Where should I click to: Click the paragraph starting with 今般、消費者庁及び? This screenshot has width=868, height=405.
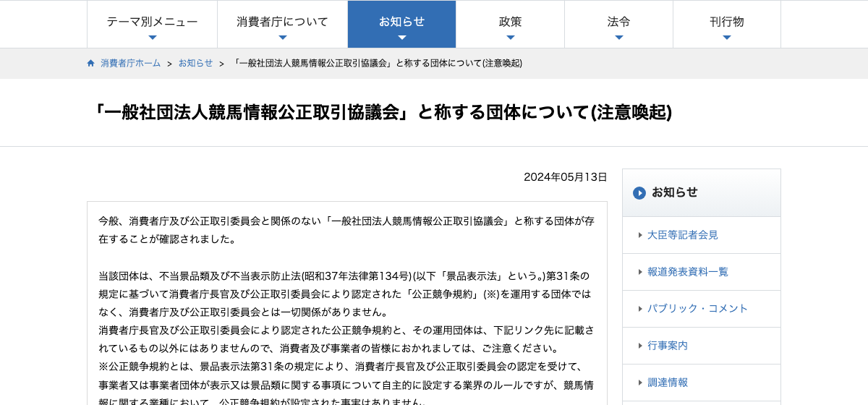(x=346, y=230)
